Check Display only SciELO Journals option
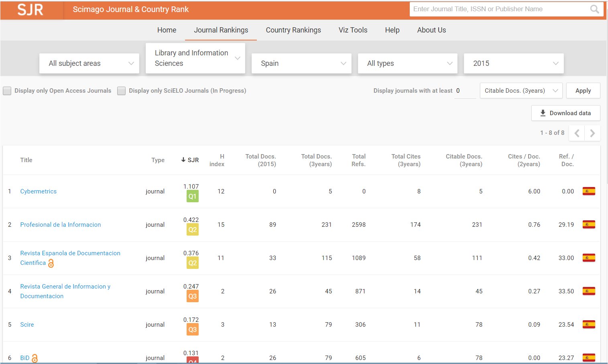This screenshot has width=608, height=364. [121, 91]
